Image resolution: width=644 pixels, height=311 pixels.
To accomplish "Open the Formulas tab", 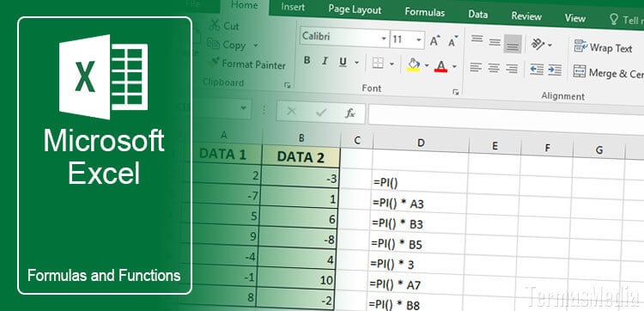I will pyautogui.click(x=425, y=12).
